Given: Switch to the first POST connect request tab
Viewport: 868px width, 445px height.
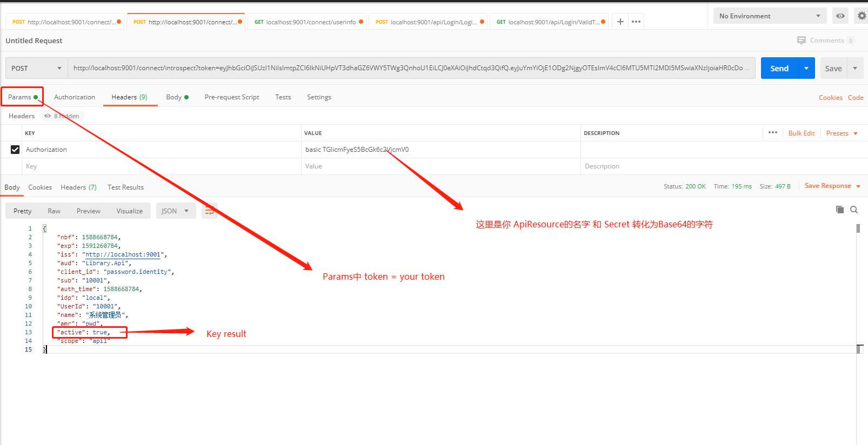Looking at the screenshot, I should pos(66,22).
